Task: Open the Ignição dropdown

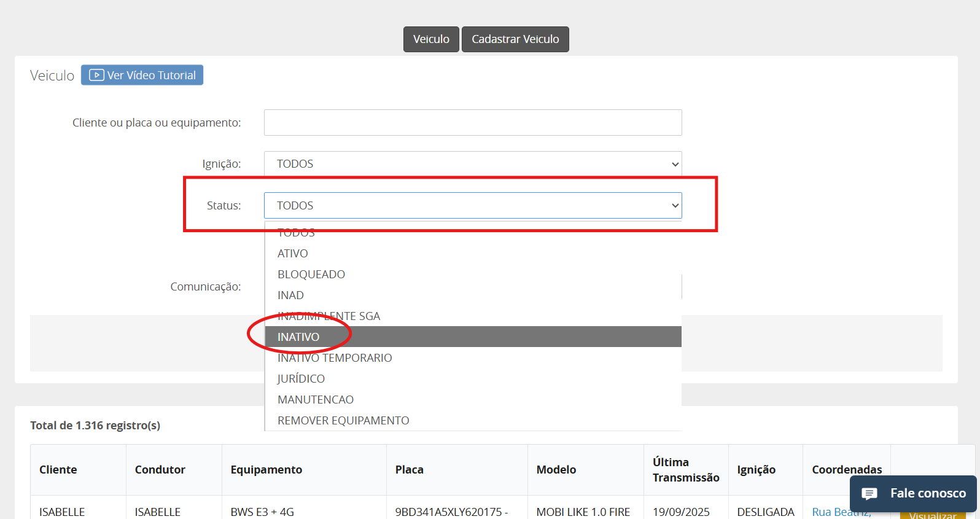Action: click(473, 164)
